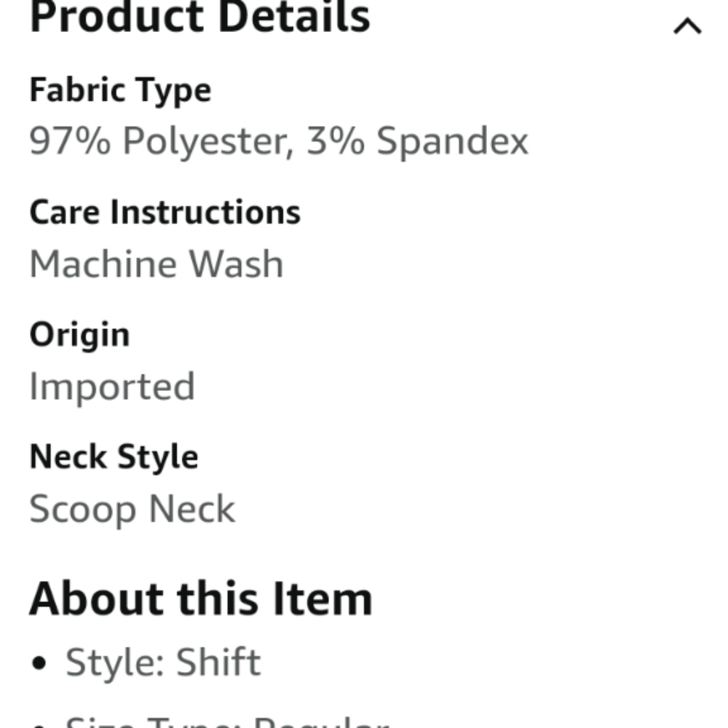Viewport: 728px width, 728px height.
Task: Click the 3% Spandex text
Action: point(417,141)
